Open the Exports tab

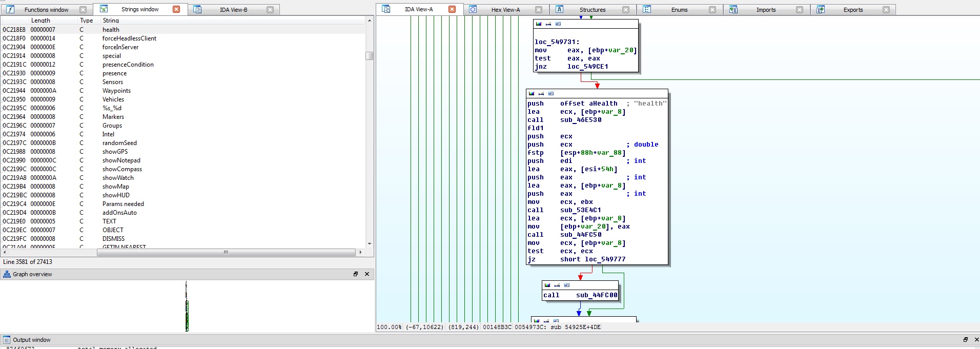coord(853,10)
